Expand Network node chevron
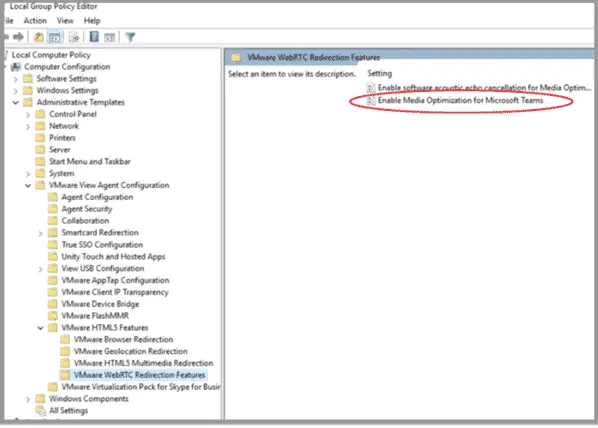 click(x=28, y=126)
